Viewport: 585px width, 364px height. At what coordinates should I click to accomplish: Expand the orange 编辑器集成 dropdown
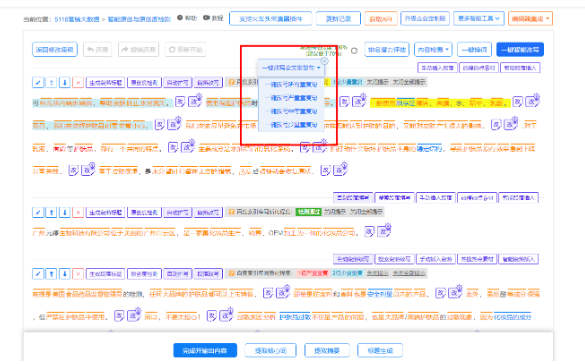pyautogui.click(x=530, y=18)
